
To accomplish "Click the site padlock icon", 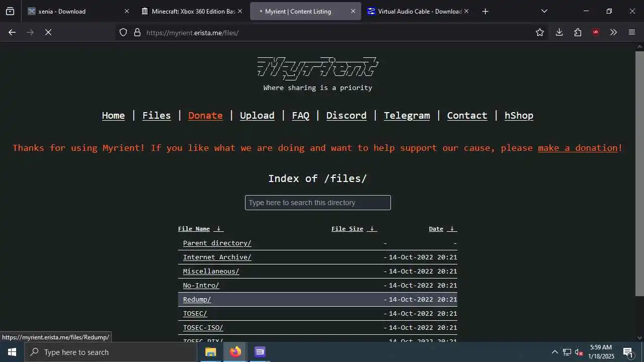I will [x=137, y=32].
